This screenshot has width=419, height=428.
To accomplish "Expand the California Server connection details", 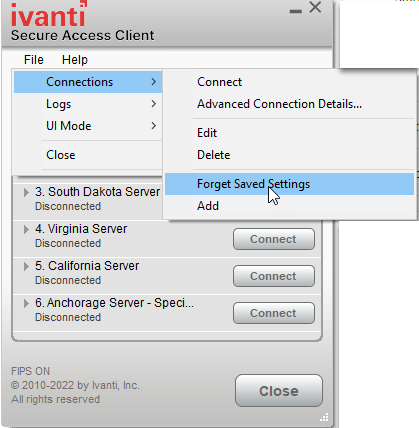I will point(26,266).
